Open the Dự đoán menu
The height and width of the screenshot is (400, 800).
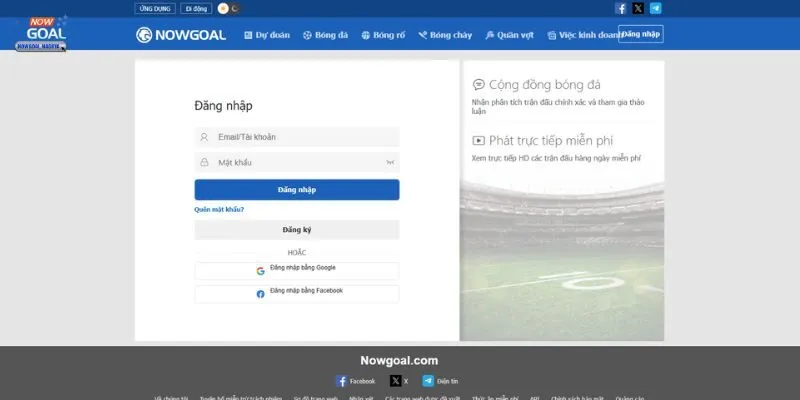[267, 35]
